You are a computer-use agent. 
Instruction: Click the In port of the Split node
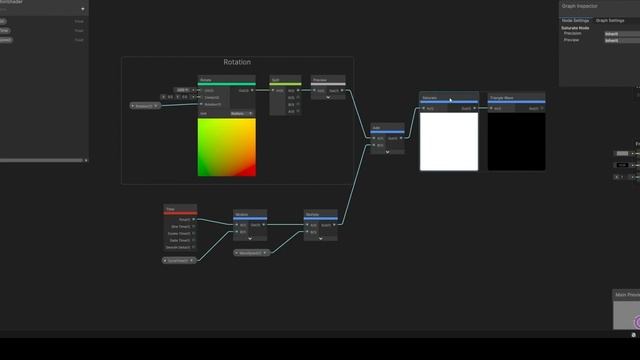(273, 90)
